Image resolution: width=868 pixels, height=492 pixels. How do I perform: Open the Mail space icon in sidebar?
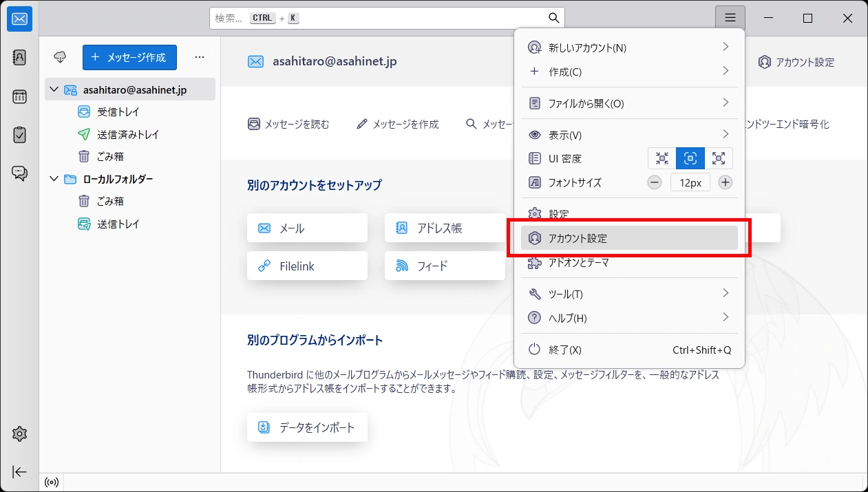click(19, 19)
